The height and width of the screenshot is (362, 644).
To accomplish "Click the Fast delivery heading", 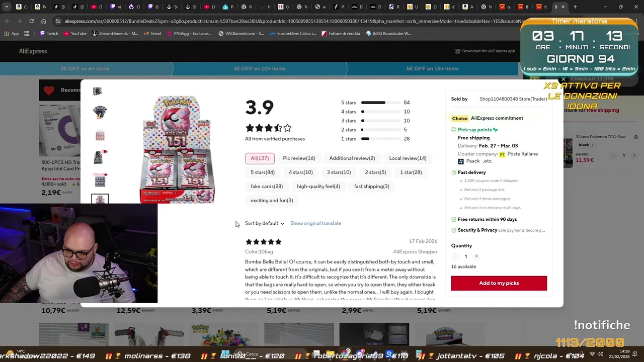I will click(x=471, y=172).
